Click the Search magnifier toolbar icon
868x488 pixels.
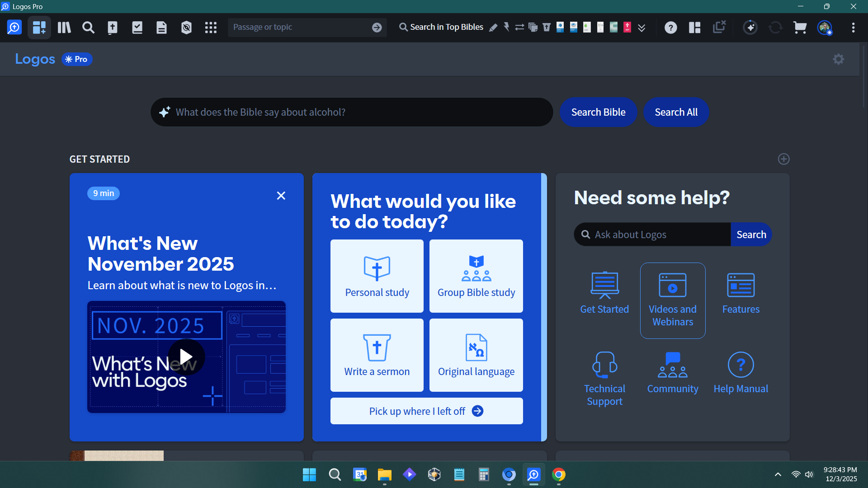pos(88,28)
